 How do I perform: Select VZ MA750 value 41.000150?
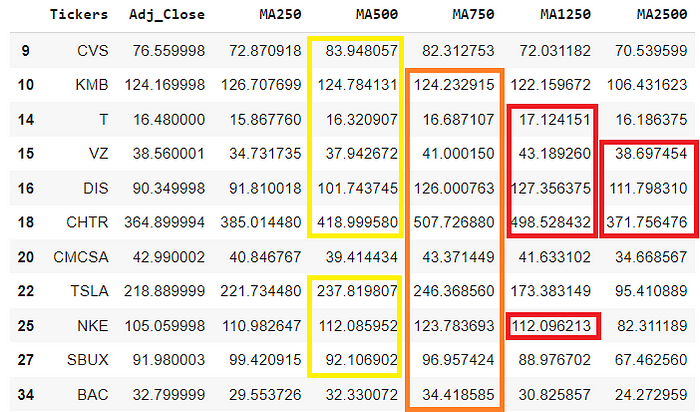[458, 154]
